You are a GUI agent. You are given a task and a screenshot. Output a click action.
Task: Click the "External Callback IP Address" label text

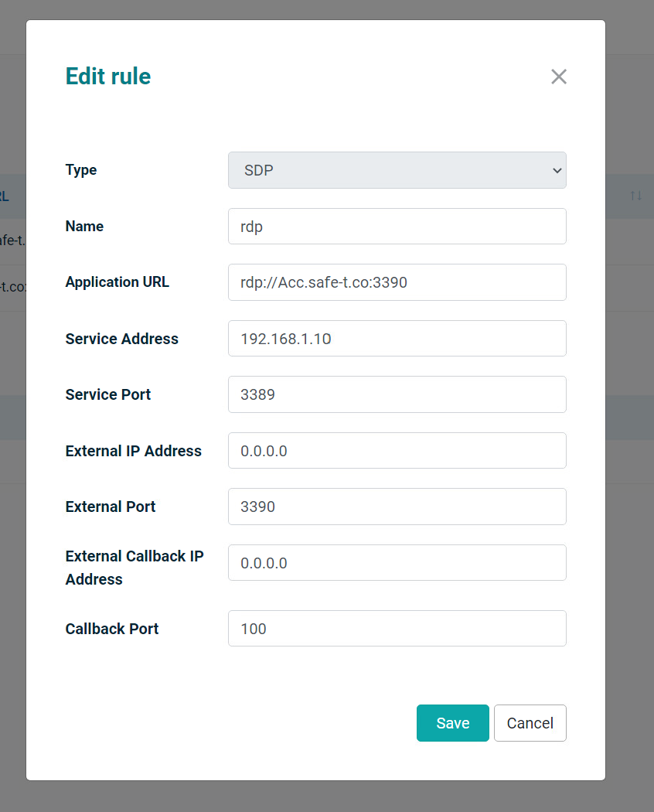135,567
